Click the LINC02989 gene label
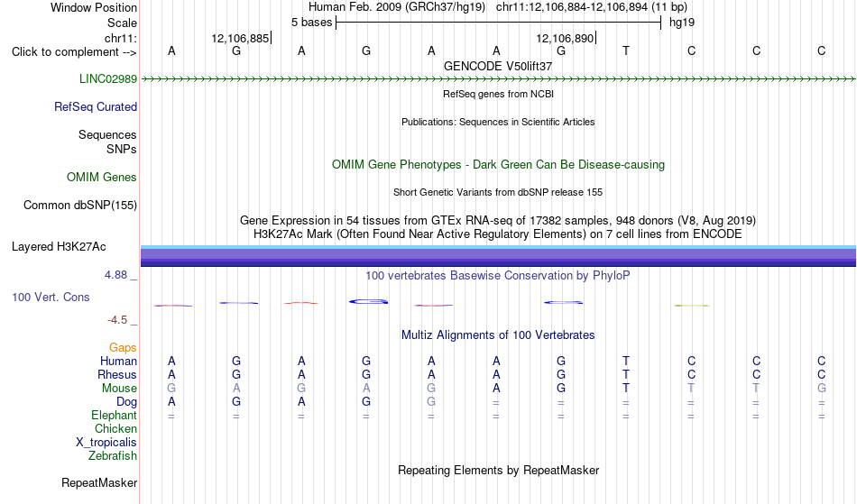Viewport: 857px width, 504px height. click(108, 78)
